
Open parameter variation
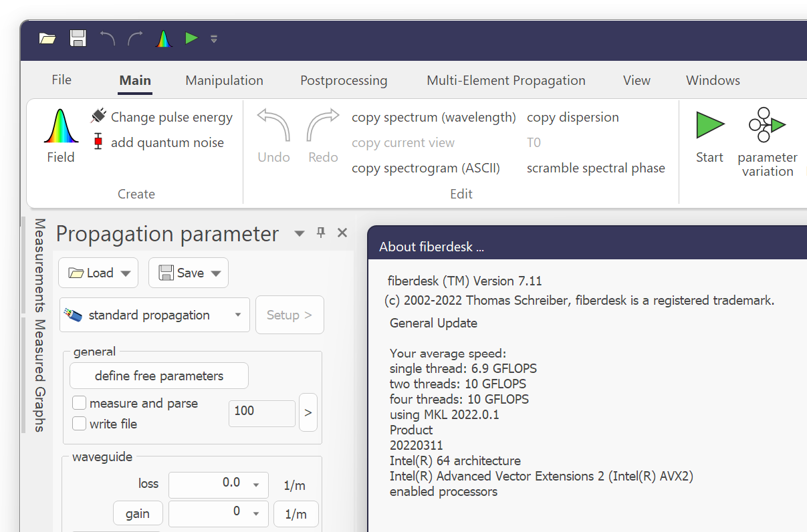click(x=768, y=142)
